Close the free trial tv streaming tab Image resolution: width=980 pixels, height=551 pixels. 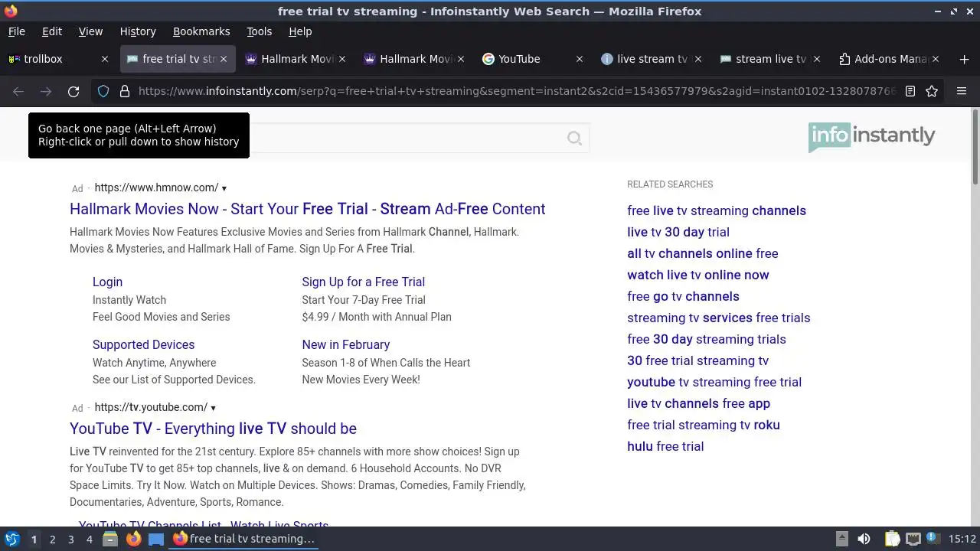point(224,59)
